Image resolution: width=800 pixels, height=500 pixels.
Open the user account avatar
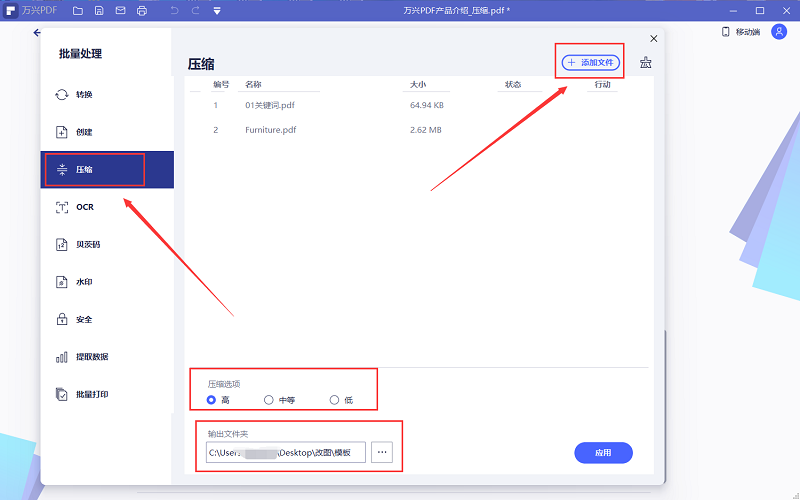click(779, 32)
